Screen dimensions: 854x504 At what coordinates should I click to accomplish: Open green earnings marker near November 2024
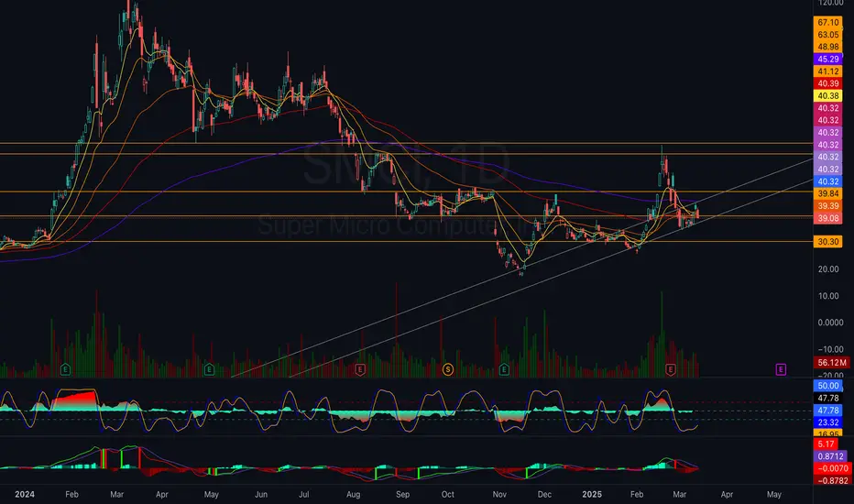tap(504, 369)
